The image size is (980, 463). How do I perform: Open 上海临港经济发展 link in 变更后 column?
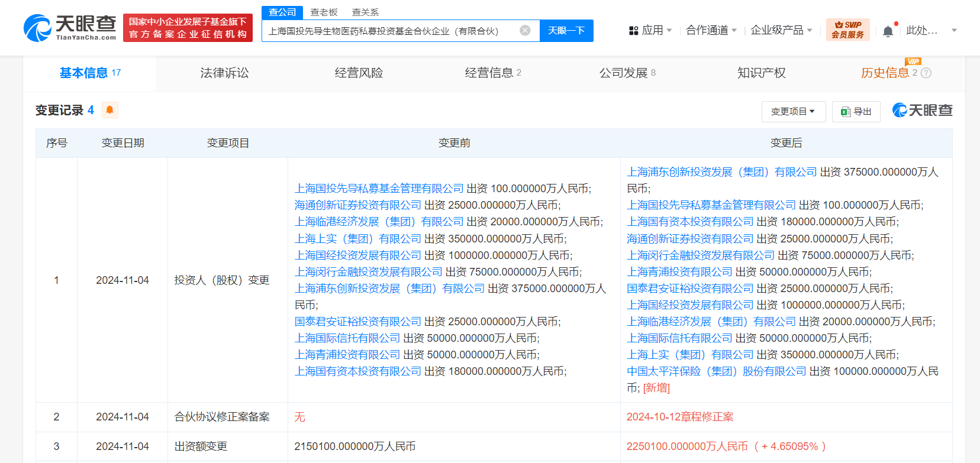(x=711, y=322)
